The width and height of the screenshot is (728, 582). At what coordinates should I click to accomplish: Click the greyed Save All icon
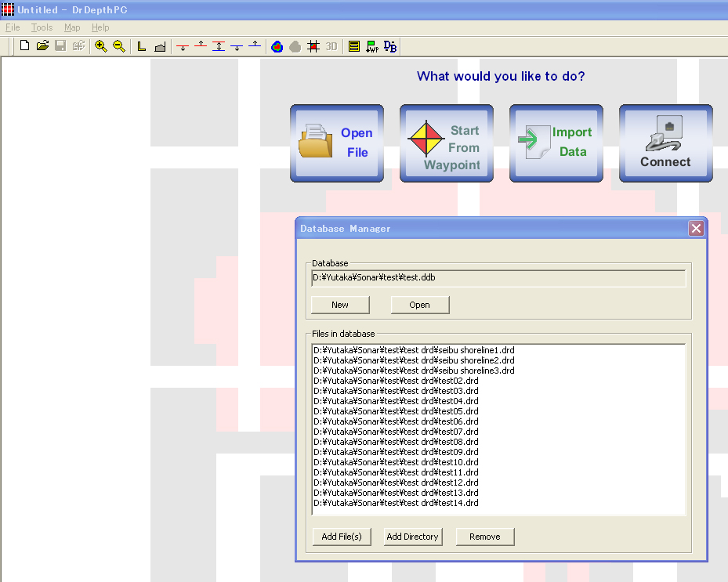78,46
